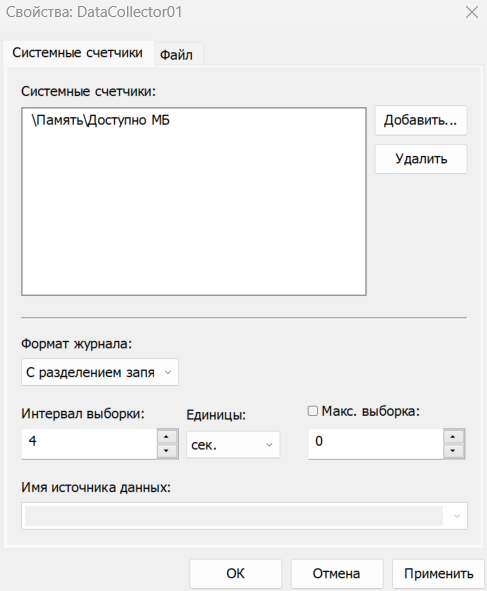Screen dimensions: 487x591
Task: Select the Системные счетчики tab
Action: [78, 53]
